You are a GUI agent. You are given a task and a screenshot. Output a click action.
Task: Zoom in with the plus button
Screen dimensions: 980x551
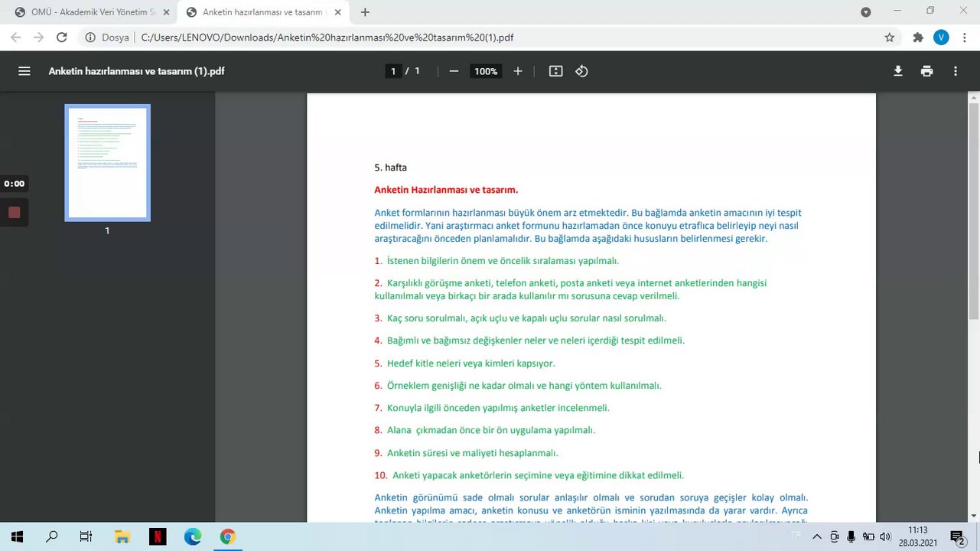(518, 71)
